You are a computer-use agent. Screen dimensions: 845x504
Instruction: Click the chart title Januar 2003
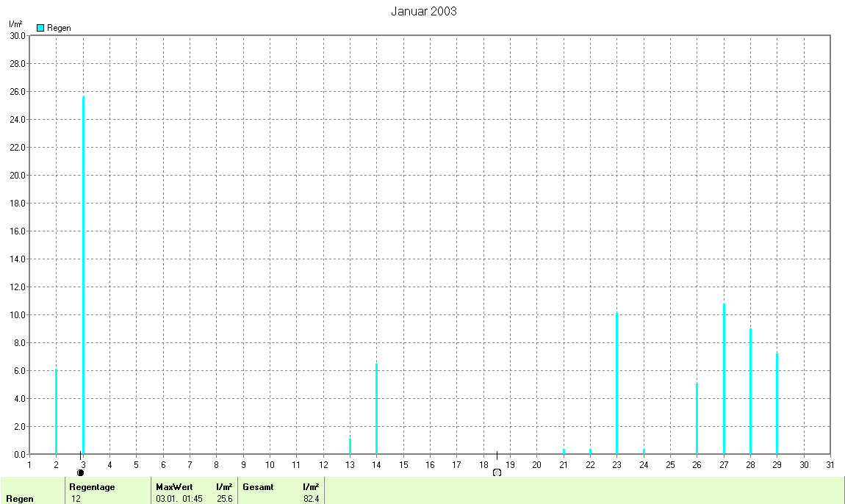point(423,11)
